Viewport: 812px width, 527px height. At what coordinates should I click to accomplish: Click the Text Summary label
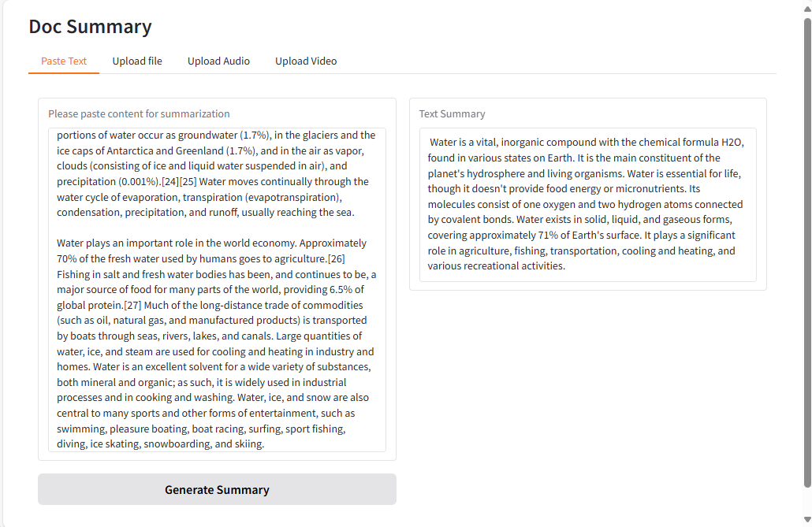coord(452,113)
